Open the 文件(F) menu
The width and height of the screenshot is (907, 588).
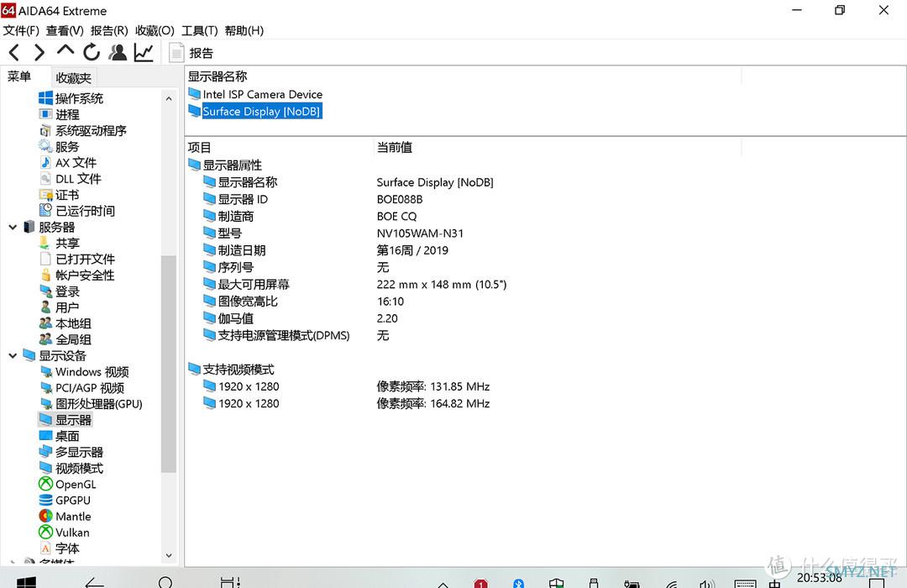[x=21, y=31]
